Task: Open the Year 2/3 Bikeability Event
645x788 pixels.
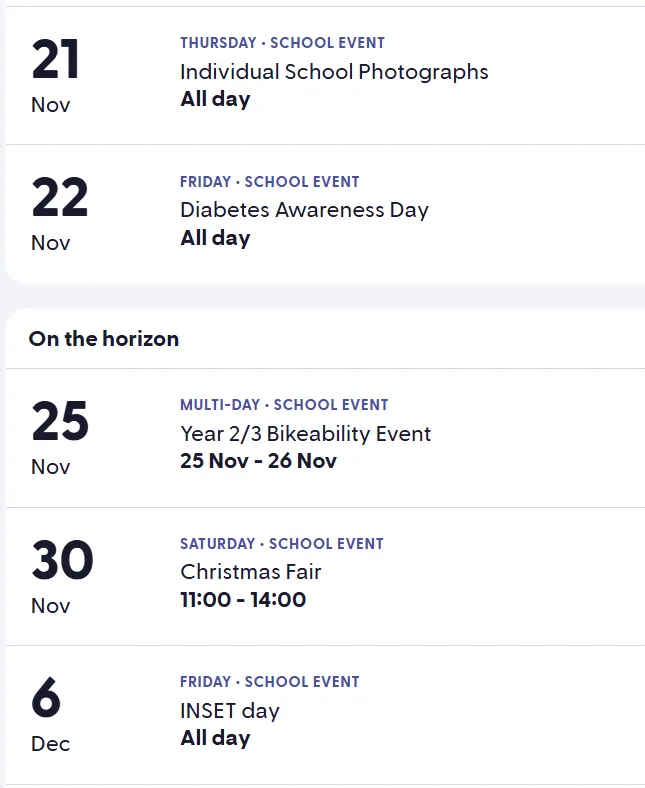Action: click(305, 434)
